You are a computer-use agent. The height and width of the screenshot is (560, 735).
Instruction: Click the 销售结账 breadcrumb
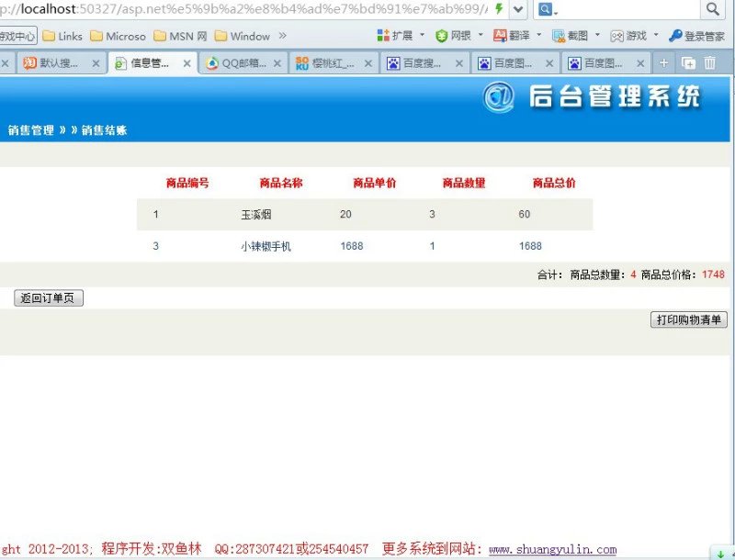coord(104,130)
